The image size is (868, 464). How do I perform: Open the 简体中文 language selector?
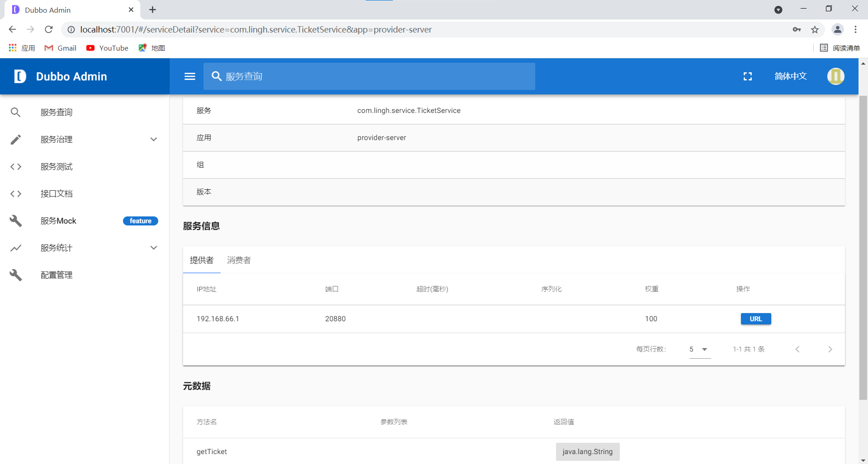click(x=791, y=76)
